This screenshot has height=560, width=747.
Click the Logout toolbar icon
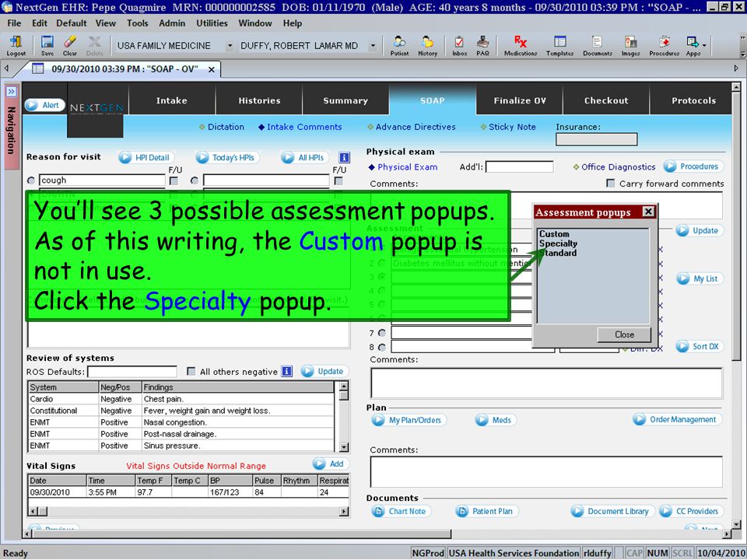pyautogui.click(x=16, y=46)
